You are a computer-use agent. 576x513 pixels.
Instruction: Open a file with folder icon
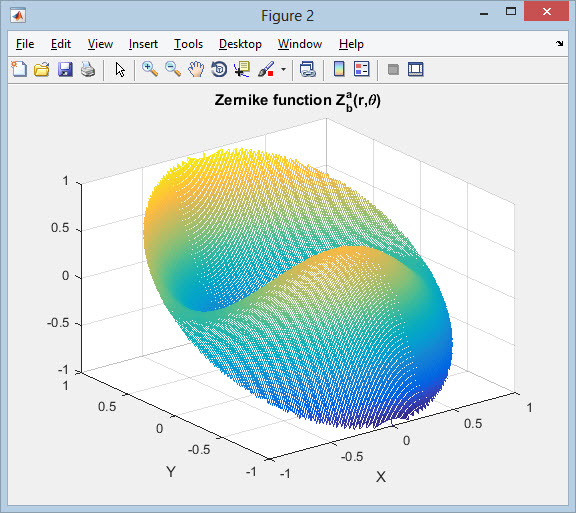pos(42,69)
